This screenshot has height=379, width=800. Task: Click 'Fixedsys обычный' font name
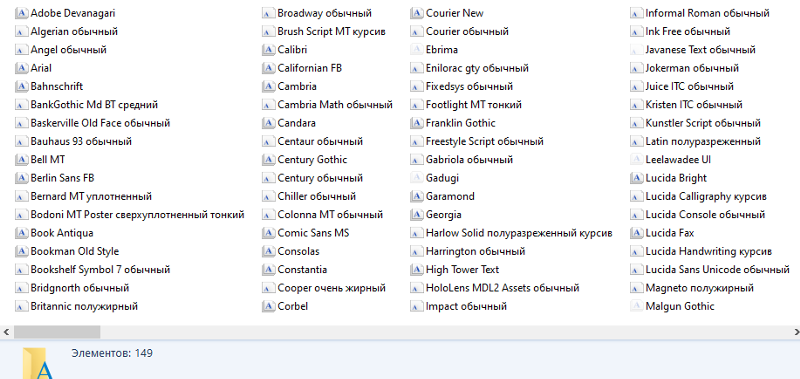[x=469, y=87]
